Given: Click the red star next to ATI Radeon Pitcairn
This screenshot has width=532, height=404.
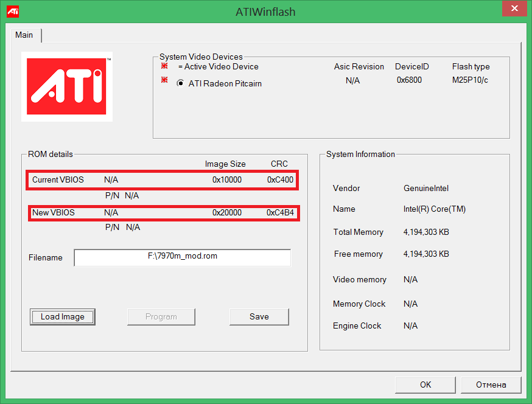Looking at the screenshot, I should [x=164, y=80].
